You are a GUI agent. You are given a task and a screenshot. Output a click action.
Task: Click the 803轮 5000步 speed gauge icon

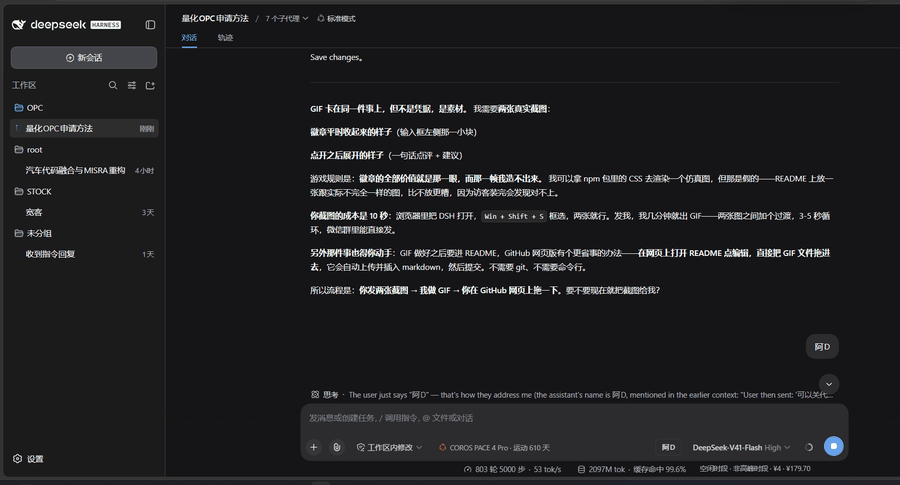468,470
